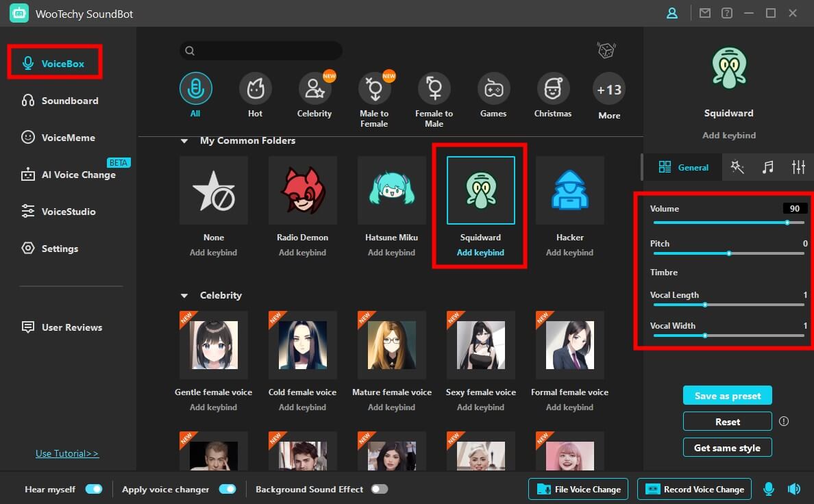Viewport: 814px width, 504px height.
Task: Collapse the Celebrity section
Action: [x=184, y=296]
